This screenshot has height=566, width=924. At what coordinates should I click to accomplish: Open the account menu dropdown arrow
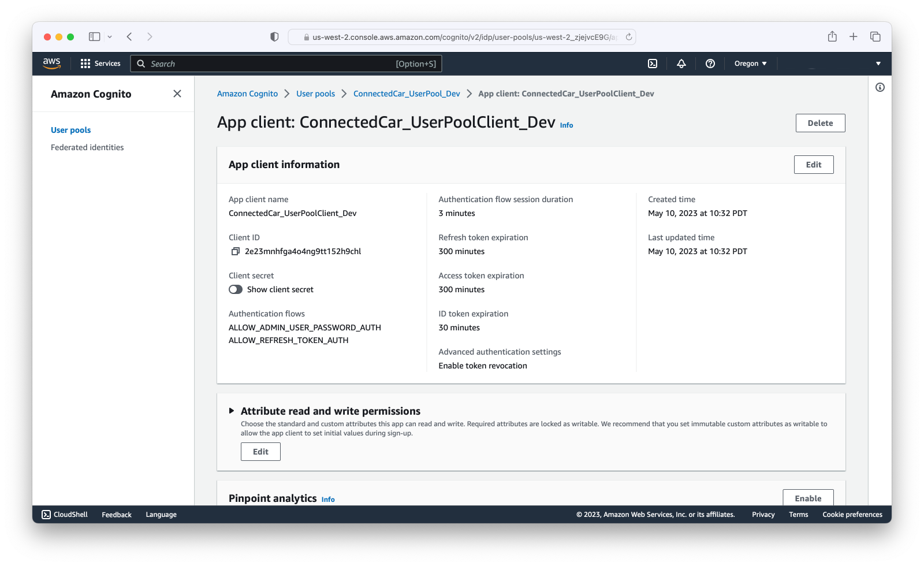tap(878, 64)
